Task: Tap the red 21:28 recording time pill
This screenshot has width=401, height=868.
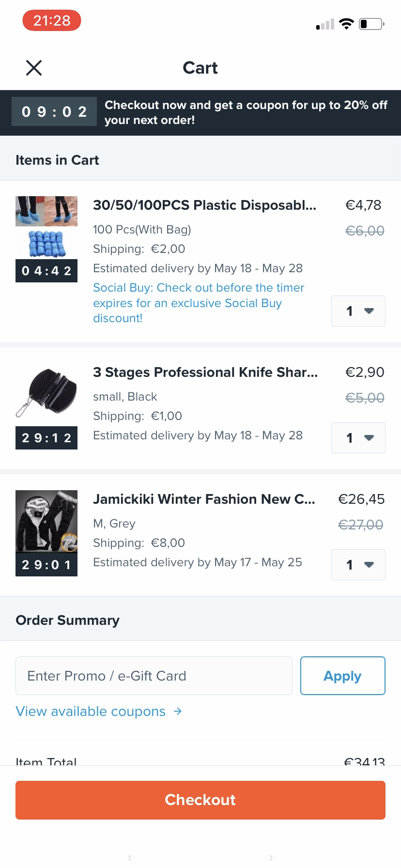Action: tap(52, 21)
